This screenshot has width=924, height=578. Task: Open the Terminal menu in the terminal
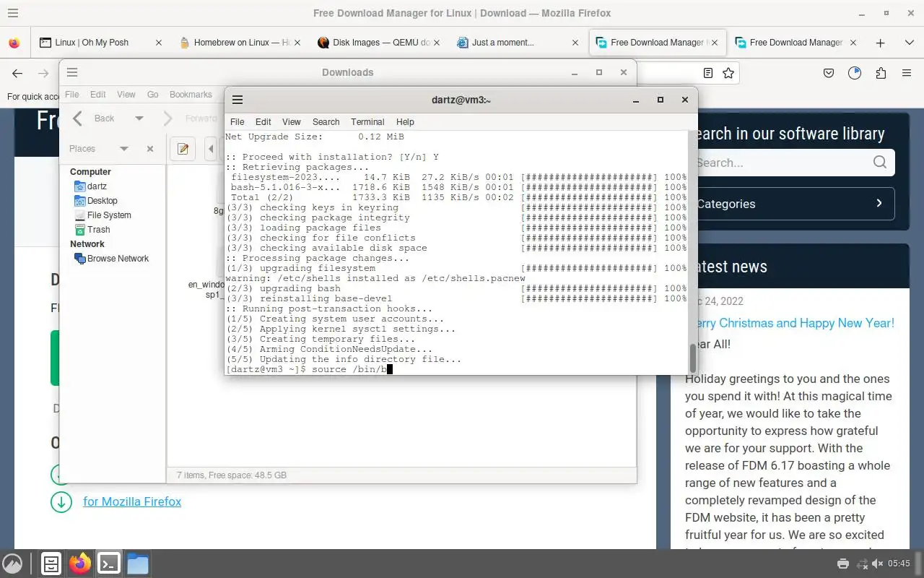(367, 122)
